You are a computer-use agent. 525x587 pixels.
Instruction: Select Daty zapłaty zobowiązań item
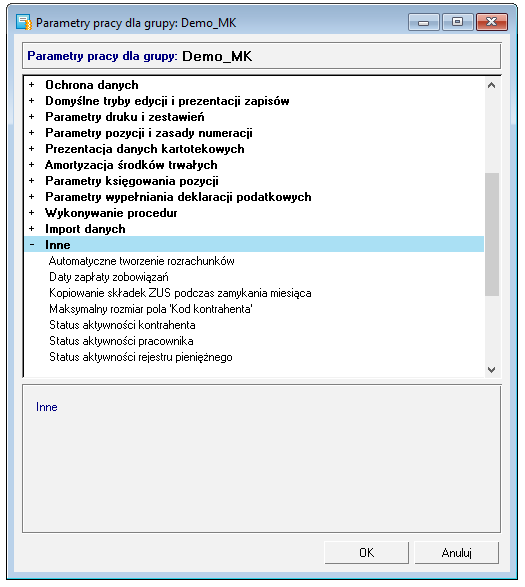coord(109,277)
